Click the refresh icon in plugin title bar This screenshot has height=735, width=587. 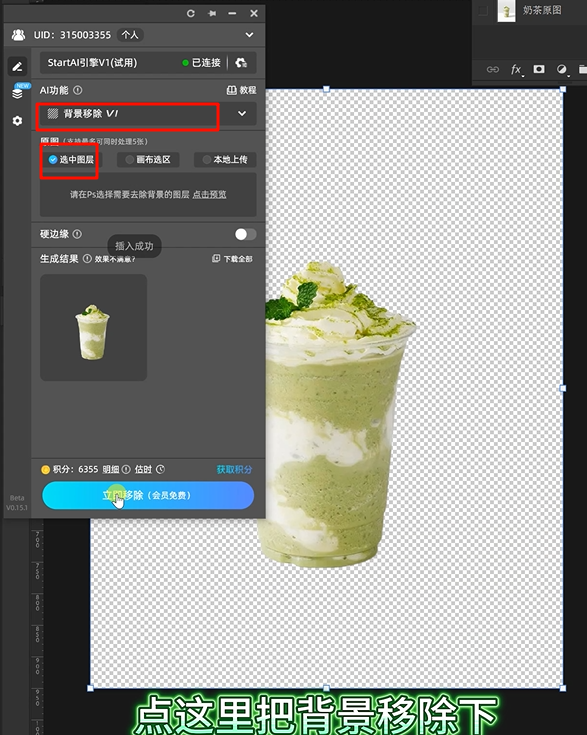pyautogui.click(x=191, y=13)
